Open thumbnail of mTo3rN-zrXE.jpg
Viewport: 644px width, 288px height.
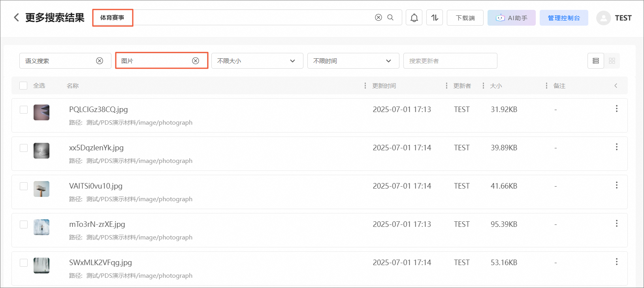41,227
